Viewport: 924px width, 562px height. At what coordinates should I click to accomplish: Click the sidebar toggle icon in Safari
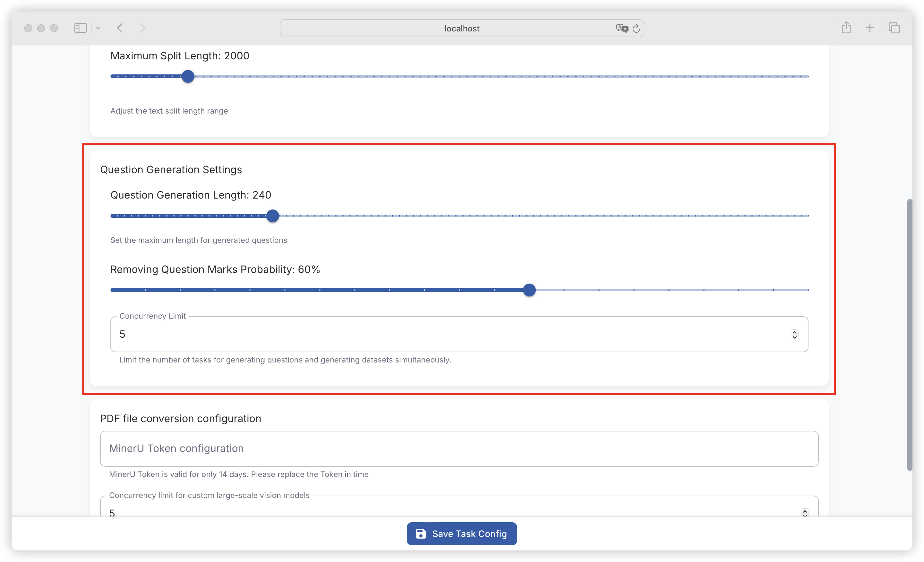pos(80,28)
